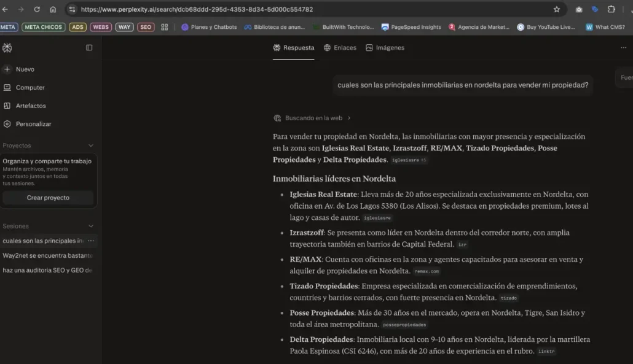Open 'PageSpeed Insights' bookmark

[411, 27]
